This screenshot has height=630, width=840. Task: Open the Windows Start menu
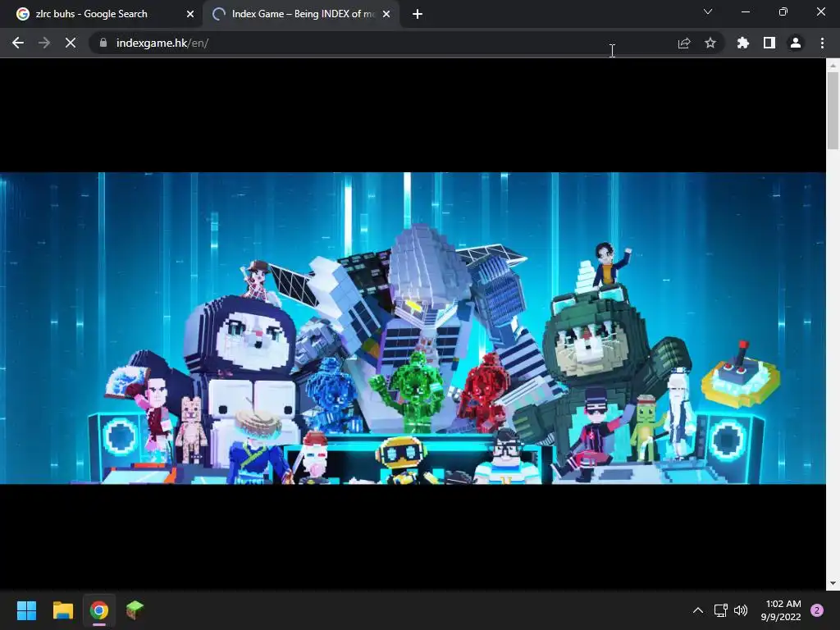click(26, 610)
